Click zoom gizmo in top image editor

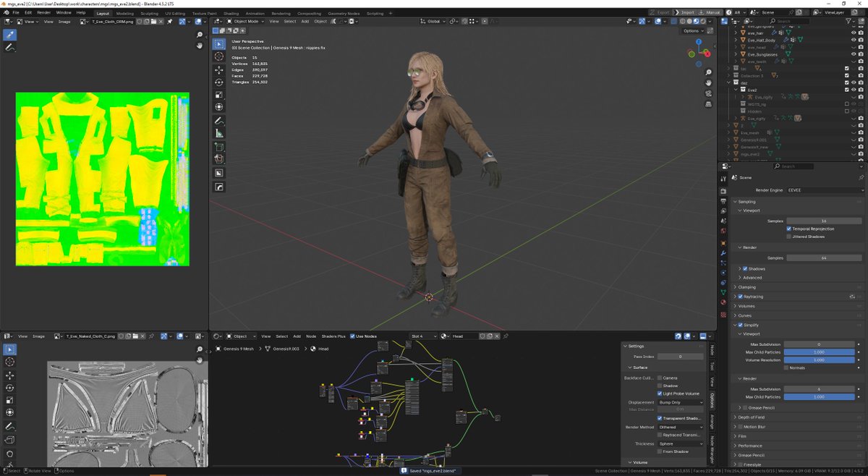200,35
